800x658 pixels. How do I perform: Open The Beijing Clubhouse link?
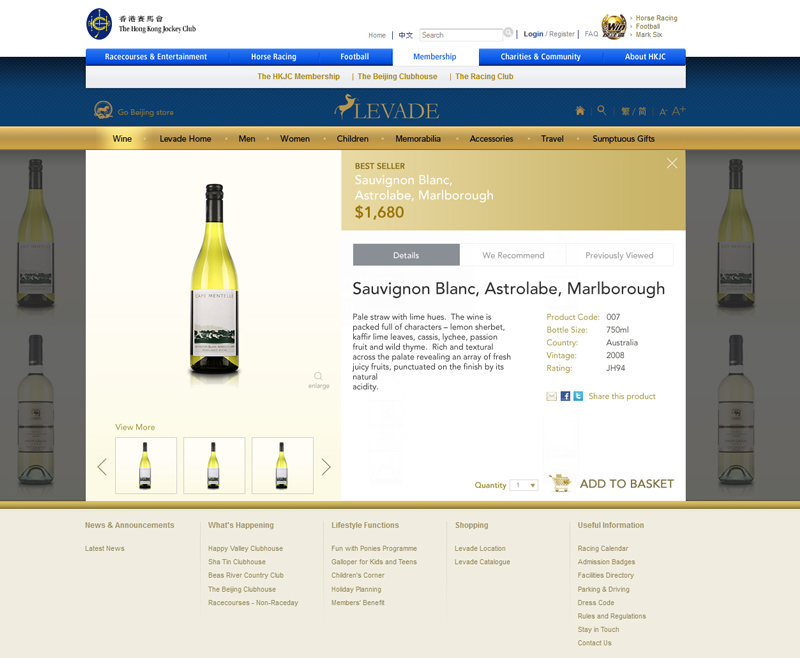click(397, 77)
